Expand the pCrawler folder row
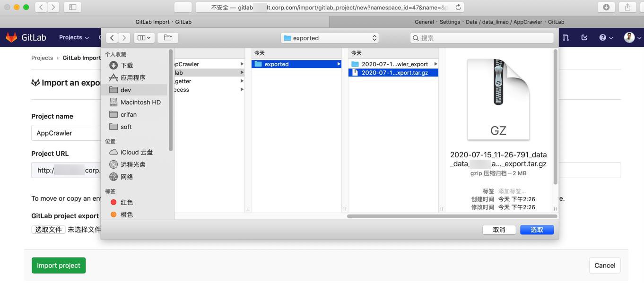This screenshot has width=644, height=283. 209,64
